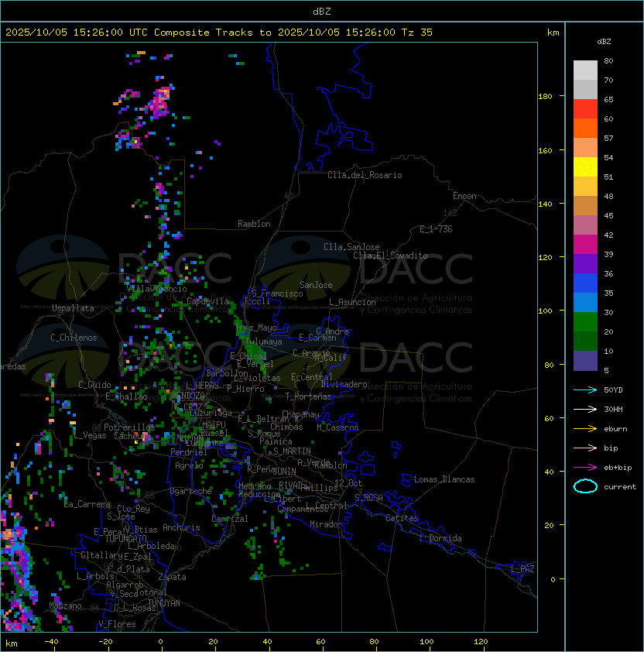Viewport: 644px width, 652px height.
Task: Click the Capdevila place label
Action: [x=208, y=301]
